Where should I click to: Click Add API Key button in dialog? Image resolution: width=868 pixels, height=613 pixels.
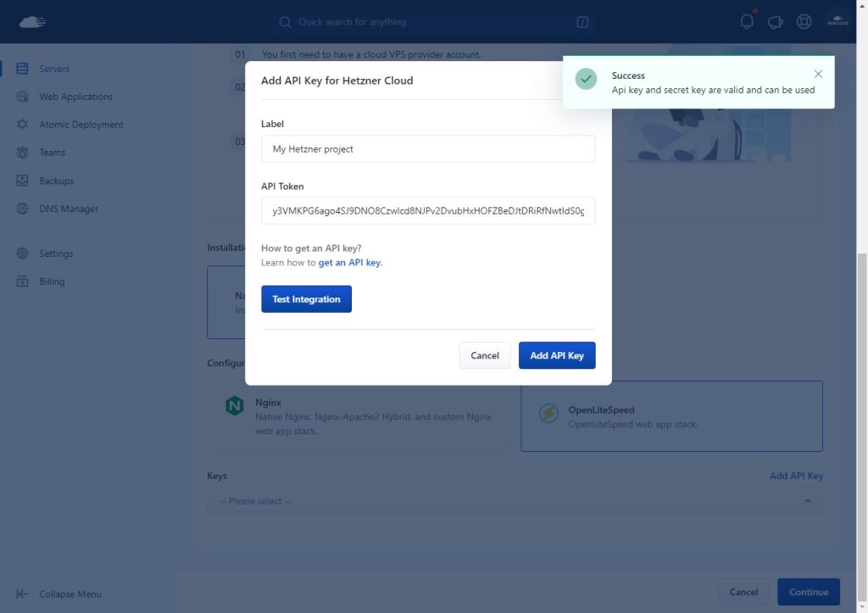point(557,355)
